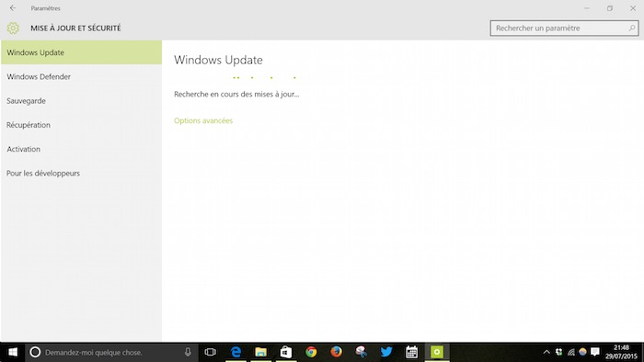Launch Firefox from the taskbar
Image resolution: width=644 pixels, height=362 pixels.
coord(336,352)
